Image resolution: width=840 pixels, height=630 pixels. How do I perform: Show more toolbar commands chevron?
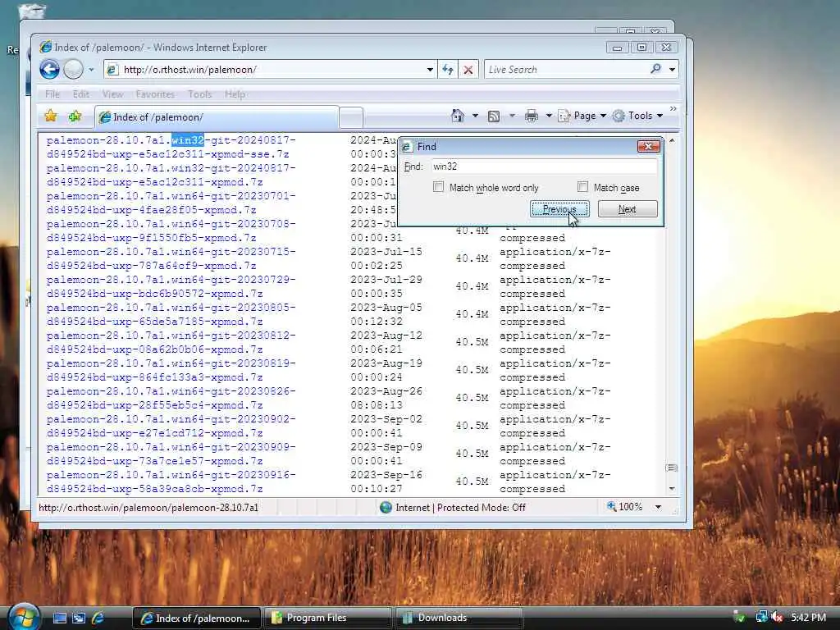673,109
